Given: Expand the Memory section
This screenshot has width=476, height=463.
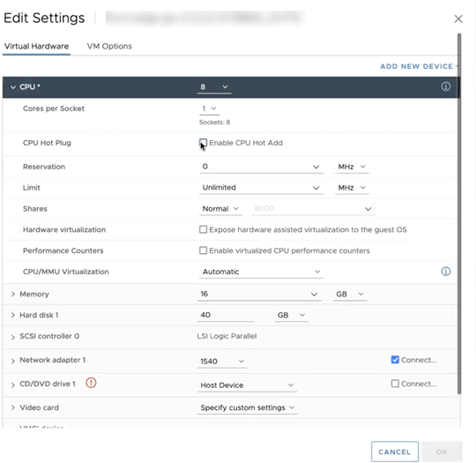Looking at the screenshot, I should coord(12,294).
